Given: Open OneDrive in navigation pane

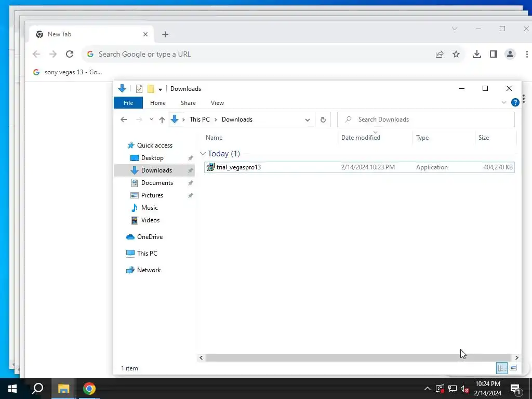Looking at the screenshot, I should tap(150, 237).
